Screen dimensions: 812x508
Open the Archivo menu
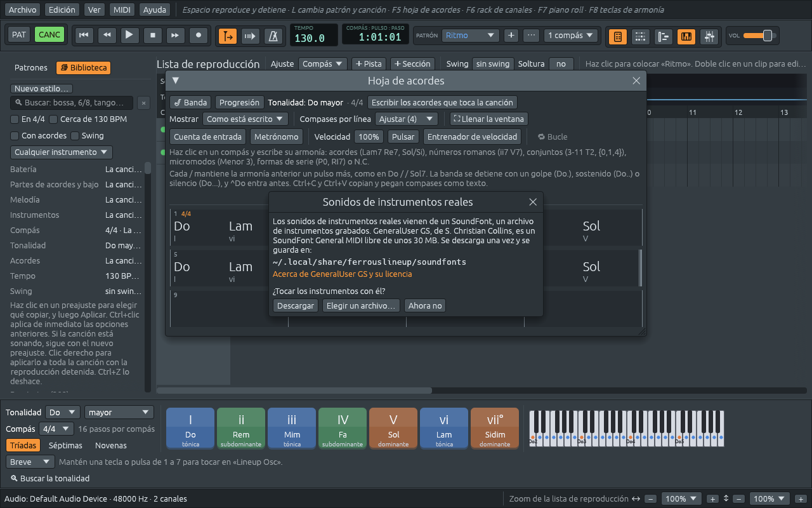click(22, 10)
